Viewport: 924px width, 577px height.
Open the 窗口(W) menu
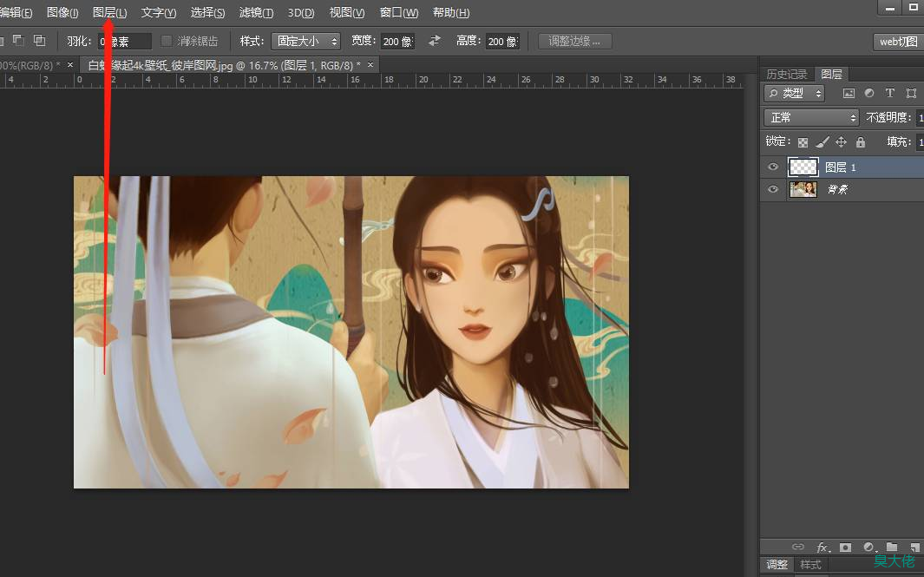pos(399,12)
